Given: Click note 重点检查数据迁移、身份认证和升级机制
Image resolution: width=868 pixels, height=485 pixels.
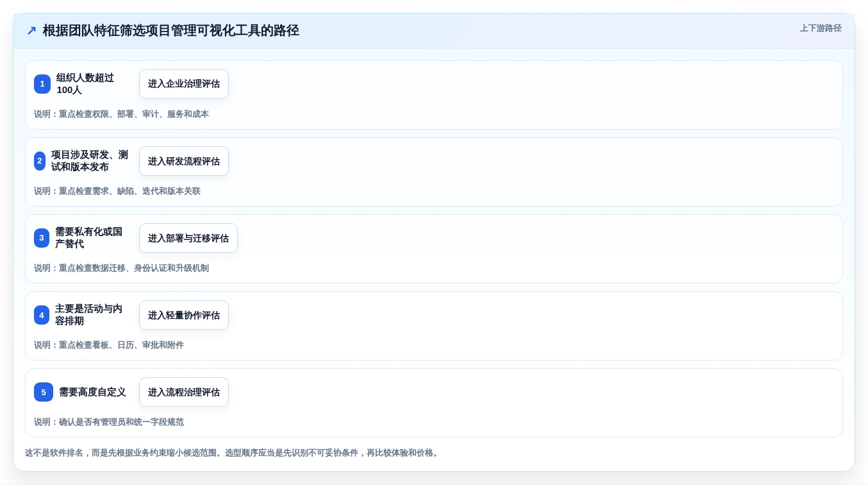Looking at the screenshot, I should pos(121,268).
